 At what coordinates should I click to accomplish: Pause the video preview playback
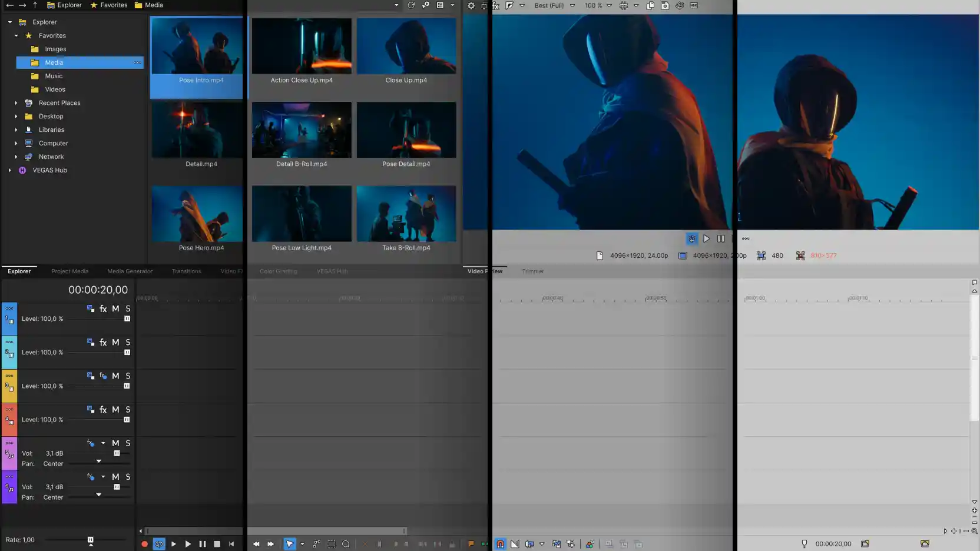point(721,238)
